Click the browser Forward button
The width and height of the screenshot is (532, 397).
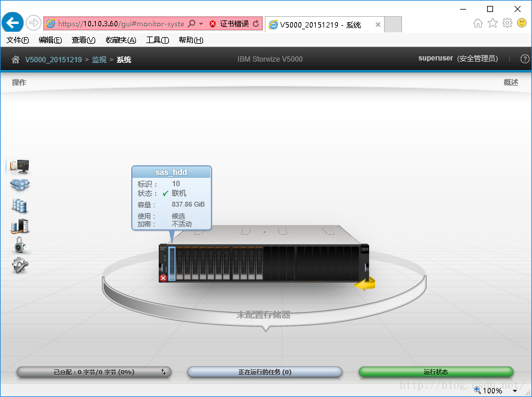click(34, 23)
